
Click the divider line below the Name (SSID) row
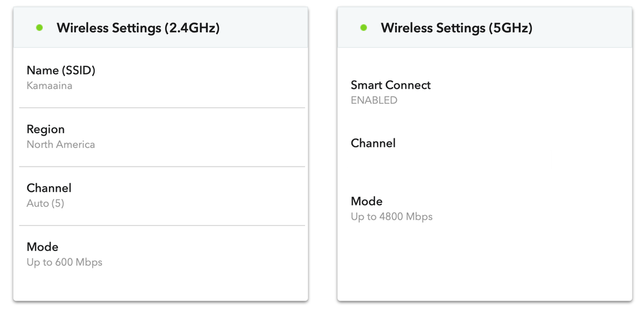[161, 108]
